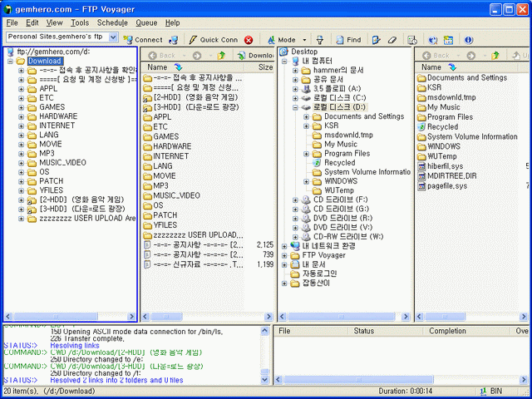The image size is (532, 399).
Task: Open the Schedule menu
Action: point(112,22)
